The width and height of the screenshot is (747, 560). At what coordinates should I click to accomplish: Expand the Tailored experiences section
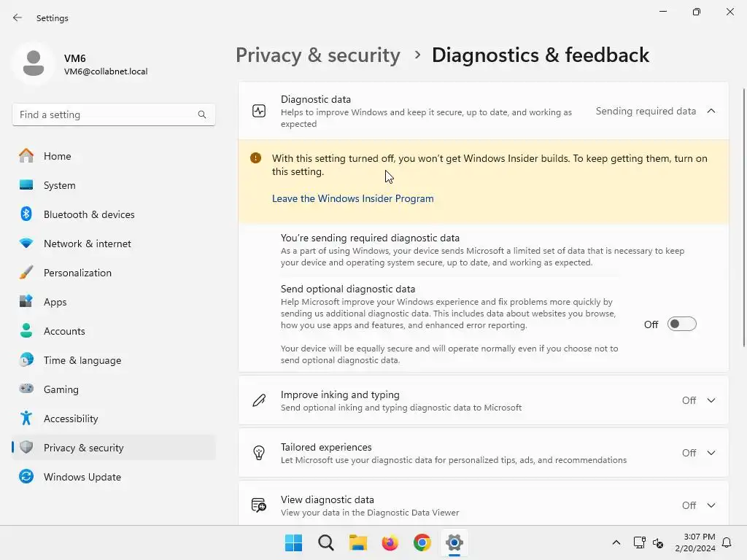click(711, 453)
